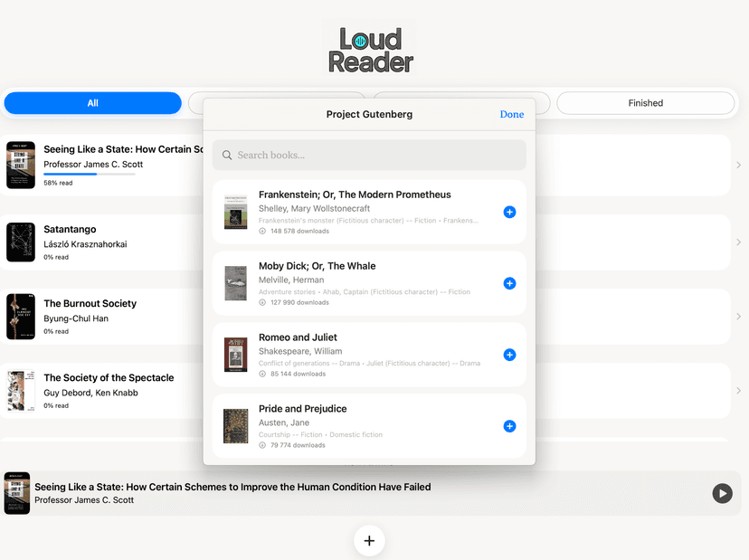The height and width of the screenshot is (560, 749).
Task: Click The Society of the Spectacle cover thumbnail
Action: [x=19, y=391]
